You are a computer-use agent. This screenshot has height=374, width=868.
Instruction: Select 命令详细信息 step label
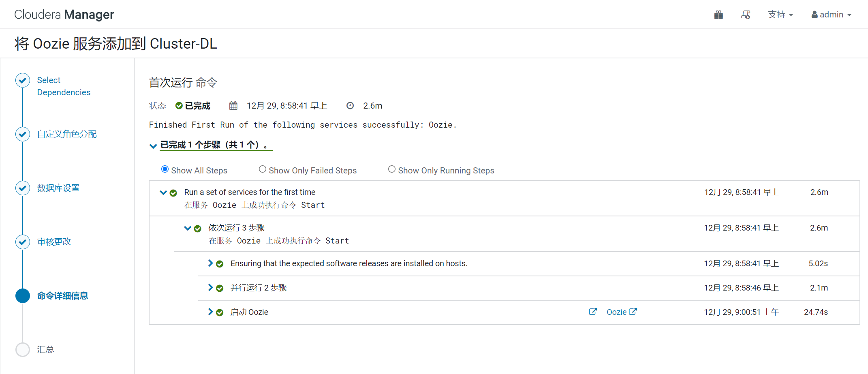tap(62, 296)
